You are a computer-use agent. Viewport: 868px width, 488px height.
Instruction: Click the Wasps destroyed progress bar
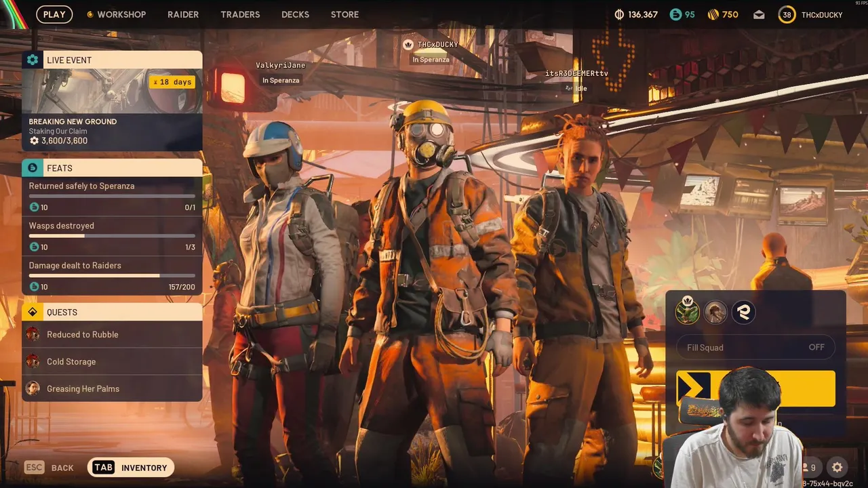click(x=112, y=236)
